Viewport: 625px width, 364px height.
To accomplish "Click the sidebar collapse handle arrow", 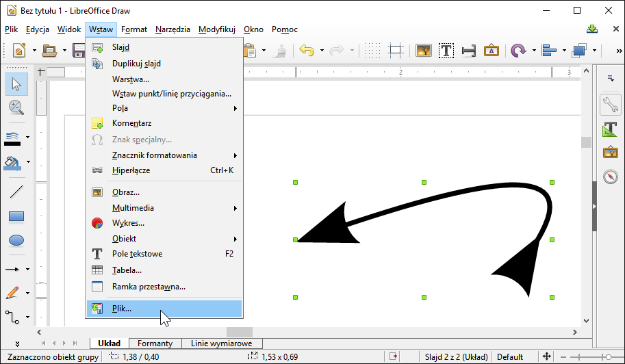I will pos(594,207).
